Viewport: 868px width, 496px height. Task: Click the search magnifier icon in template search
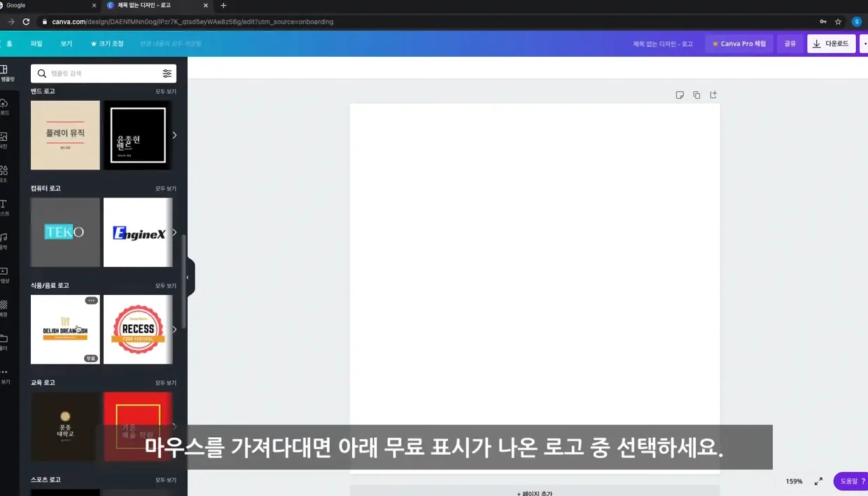click(42, 74)
